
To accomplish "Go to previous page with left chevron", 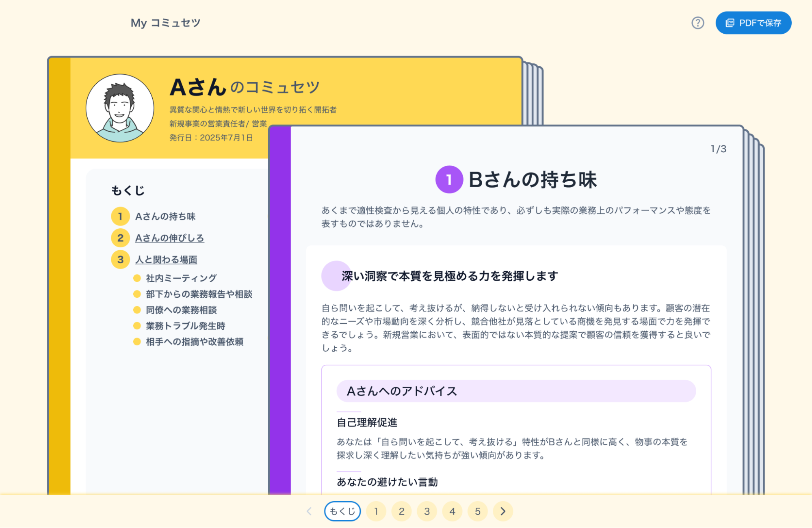I will [x=309, y=511].
